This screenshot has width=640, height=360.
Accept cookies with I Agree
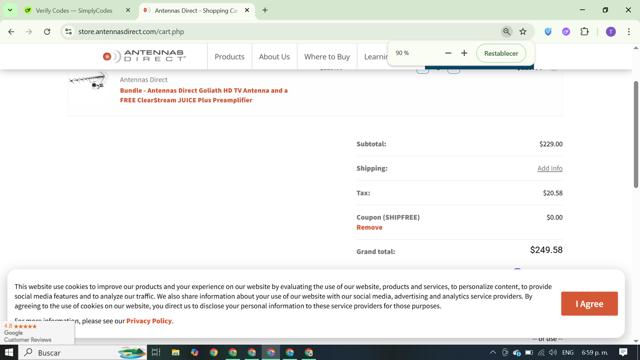589,304
